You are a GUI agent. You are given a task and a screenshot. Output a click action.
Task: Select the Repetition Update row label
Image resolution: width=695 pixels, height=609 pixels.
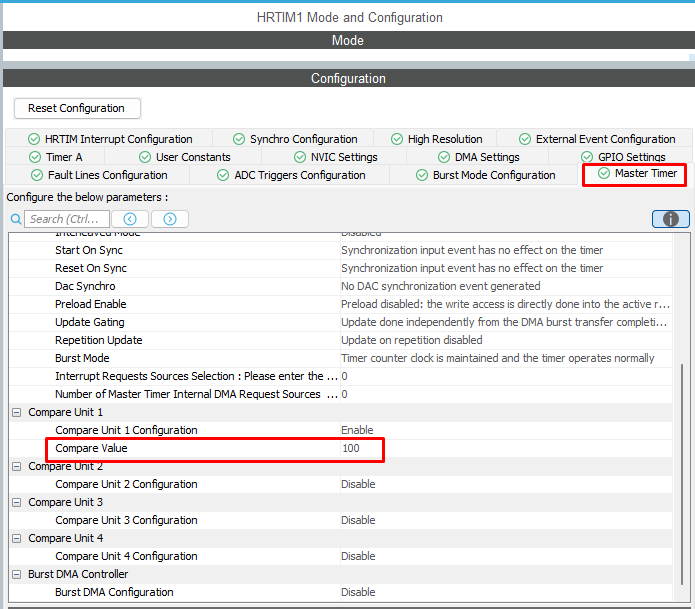pyautogui.click(x=99, y=340)
